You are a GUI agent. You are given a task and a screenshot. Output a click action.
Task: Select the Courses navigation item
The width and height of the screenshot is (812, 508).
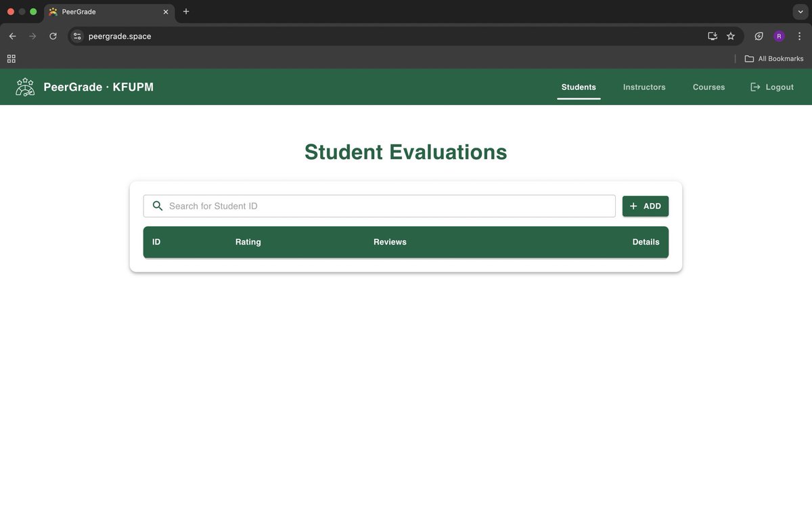pyautogui.click(x=708, y=87)
